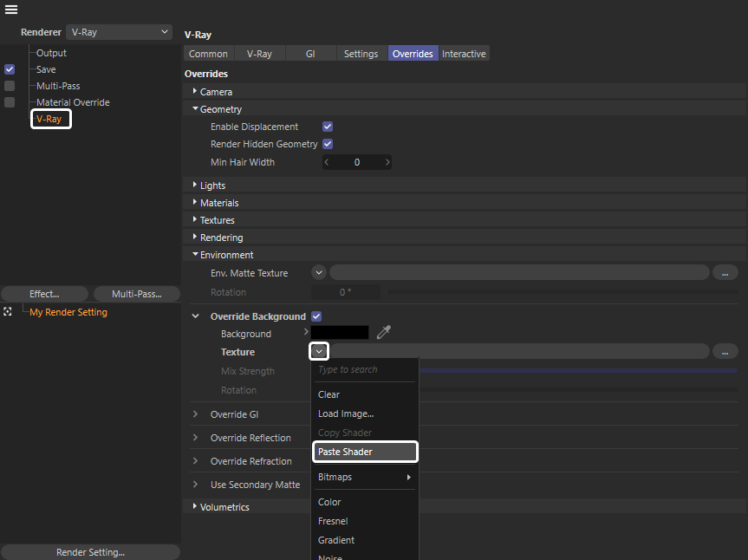Expand the Background color arrow
This screenshot has height=560, width=748.
(306, 332)
